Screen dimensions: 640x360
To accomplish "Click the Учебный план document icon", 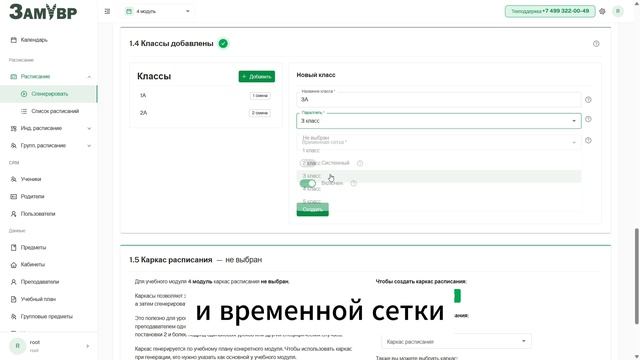I will [x=13, y=299].
